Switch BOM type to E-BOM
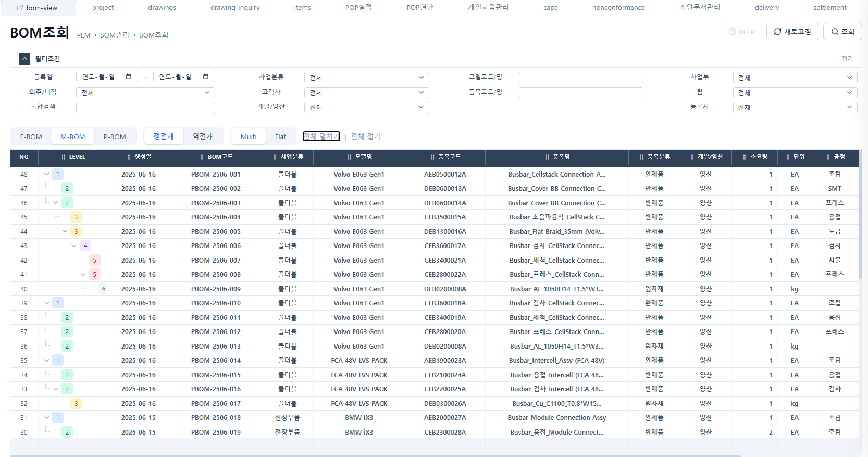 click(31, 137)
